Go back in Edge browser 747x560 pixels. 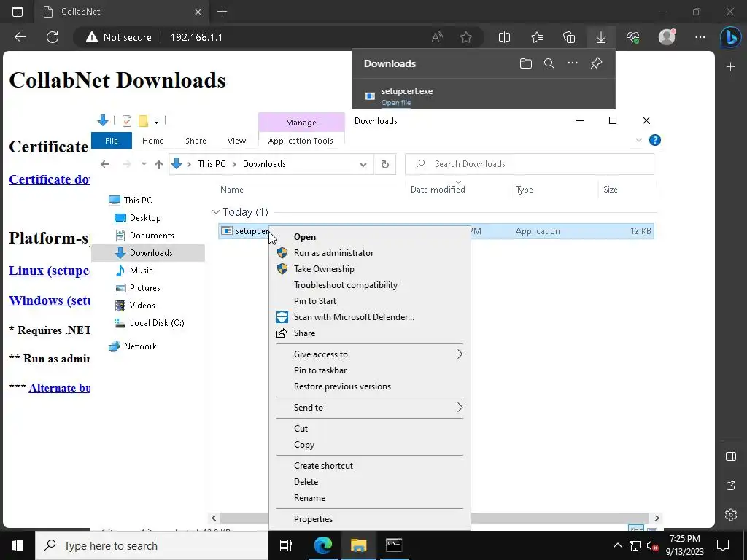[20, 37]
